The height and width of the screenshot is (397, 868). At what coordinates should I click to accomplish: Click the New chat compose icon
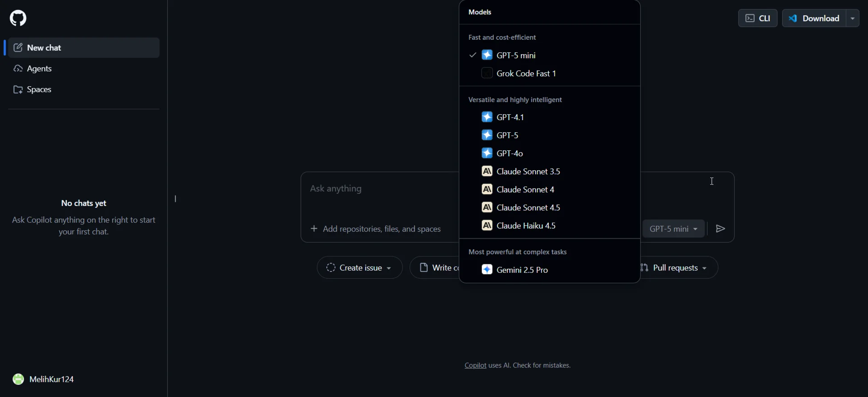coord(18,47)
